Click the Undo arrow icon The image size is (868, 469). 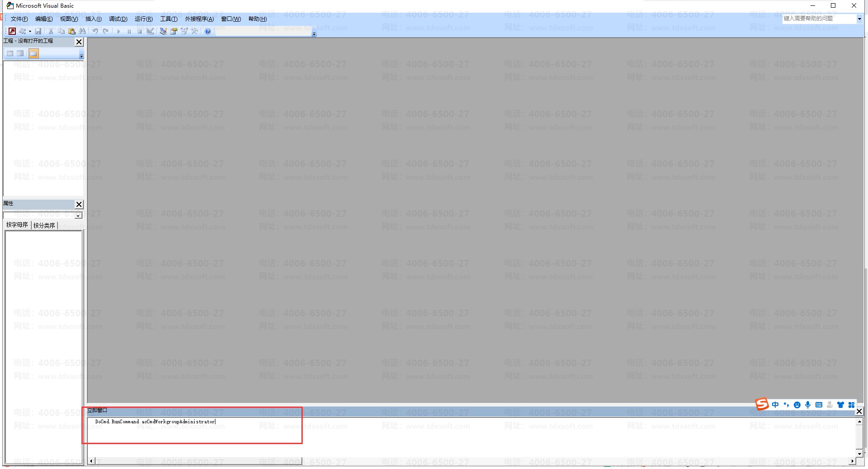pos(95,31)
